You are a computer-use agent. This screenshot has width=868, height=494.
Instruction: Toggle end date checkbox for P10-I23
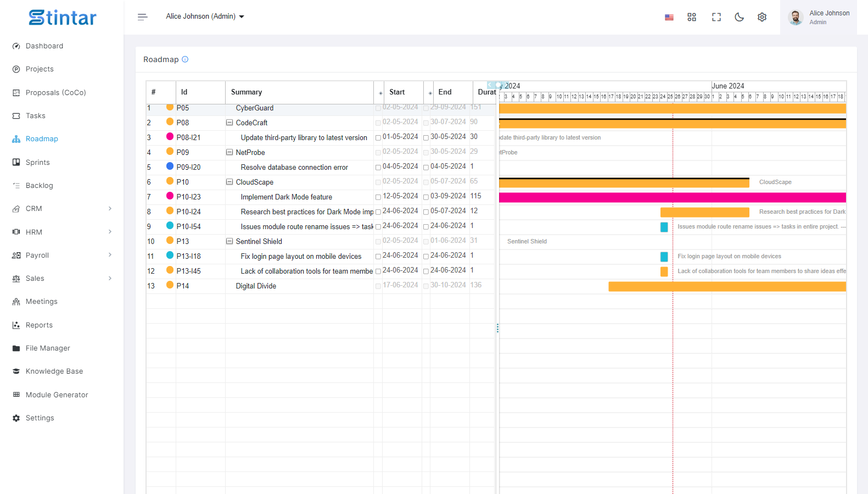coord(426,197)
